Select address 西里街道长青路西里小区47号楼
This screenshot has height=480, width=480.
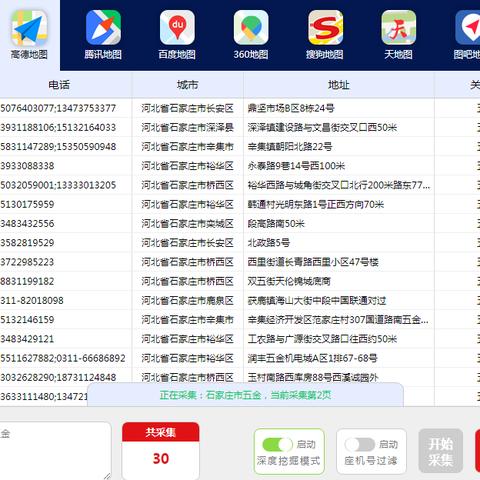pos(313,262)
